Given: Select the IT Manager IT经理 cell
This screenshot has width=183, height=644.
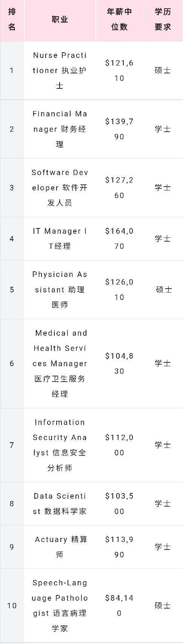Looking at the screenshot, I should point(60,239).
